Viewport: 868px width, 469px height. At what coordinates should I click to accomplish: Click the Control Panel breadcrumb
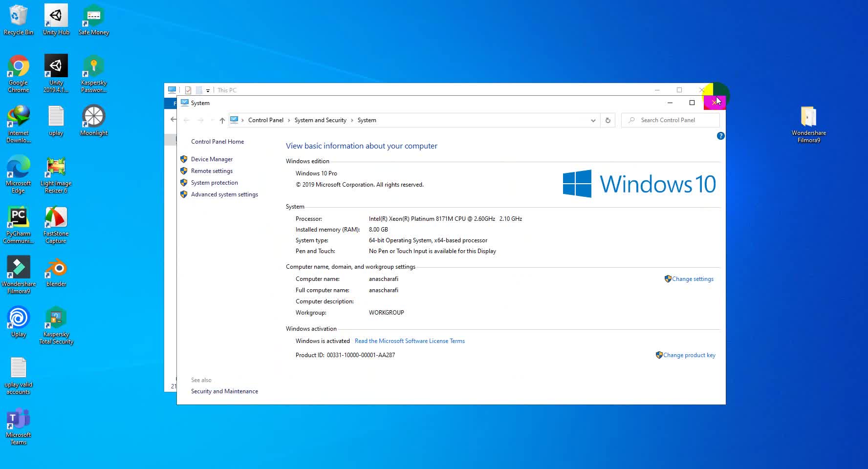pyautogui.click(x=266, y=120)
